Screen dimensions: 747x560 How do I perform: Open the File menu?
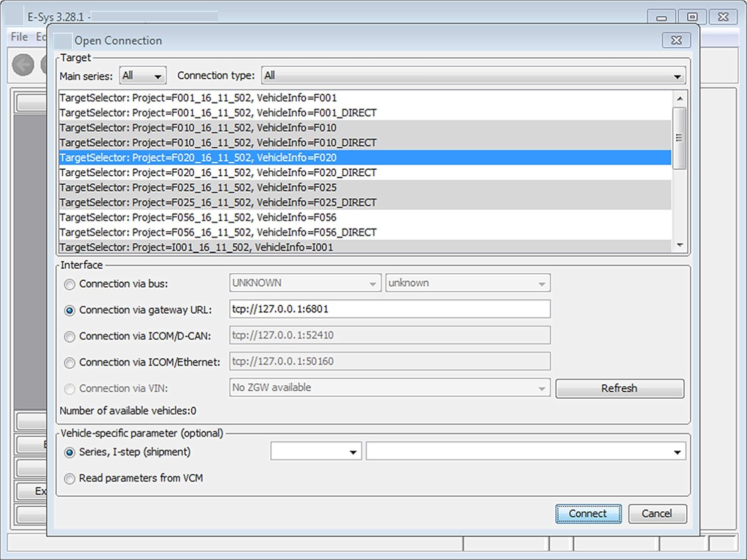[x=19, y=37]
